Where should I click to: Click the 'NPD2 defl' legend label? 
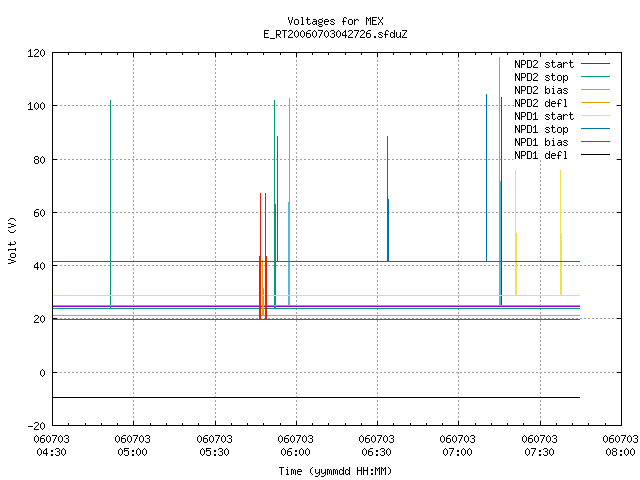point(541,103)
